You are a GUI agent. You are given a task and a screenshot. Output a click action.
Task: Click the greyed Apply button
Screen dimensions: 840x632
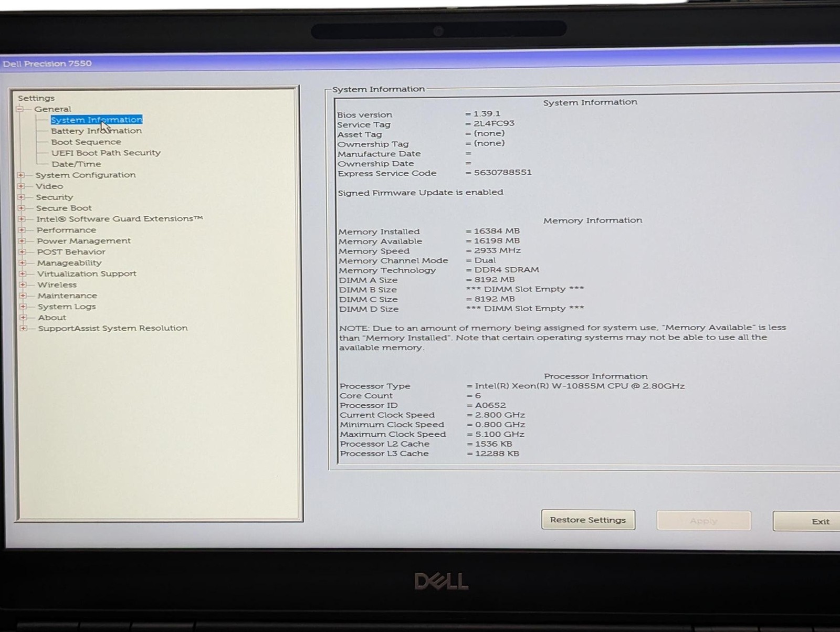(x=703, y=521)
